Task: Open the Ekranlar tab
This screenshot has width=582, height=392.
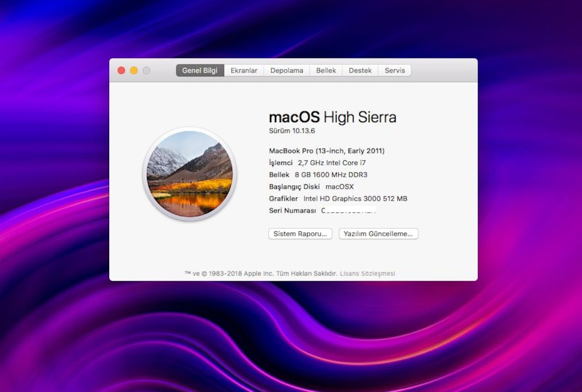Action: point(244,70)
